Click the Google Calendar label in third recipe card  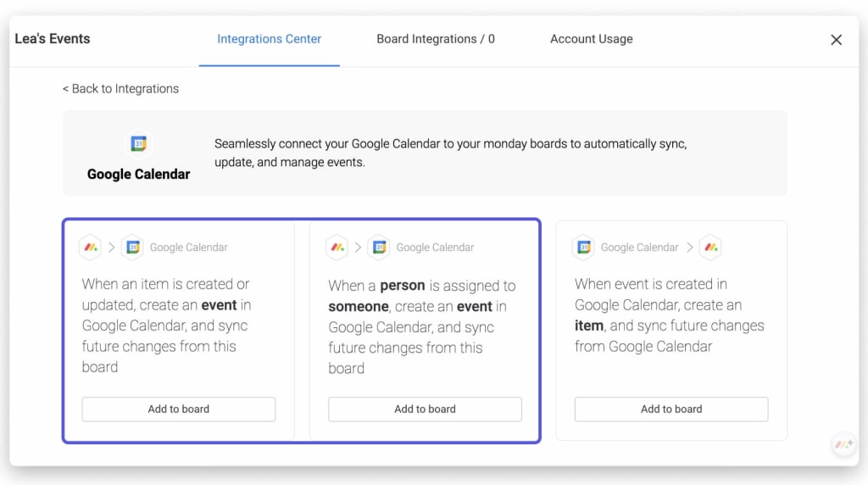(639, 248)
